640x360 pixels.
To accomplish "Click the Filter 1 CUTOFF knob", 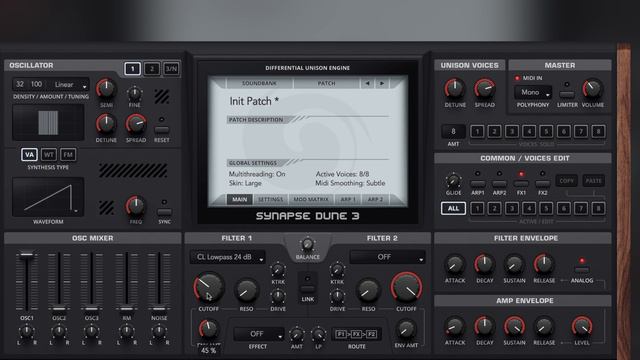I will click(209, 287).
